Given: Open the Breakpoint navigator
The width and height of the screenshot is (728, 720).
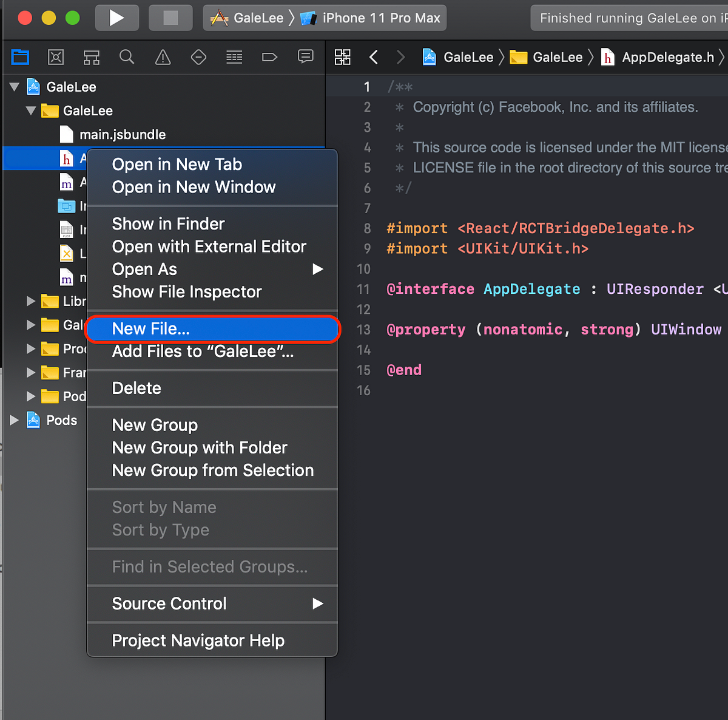Looking at the screenshot, I should (x=269, y=57).
